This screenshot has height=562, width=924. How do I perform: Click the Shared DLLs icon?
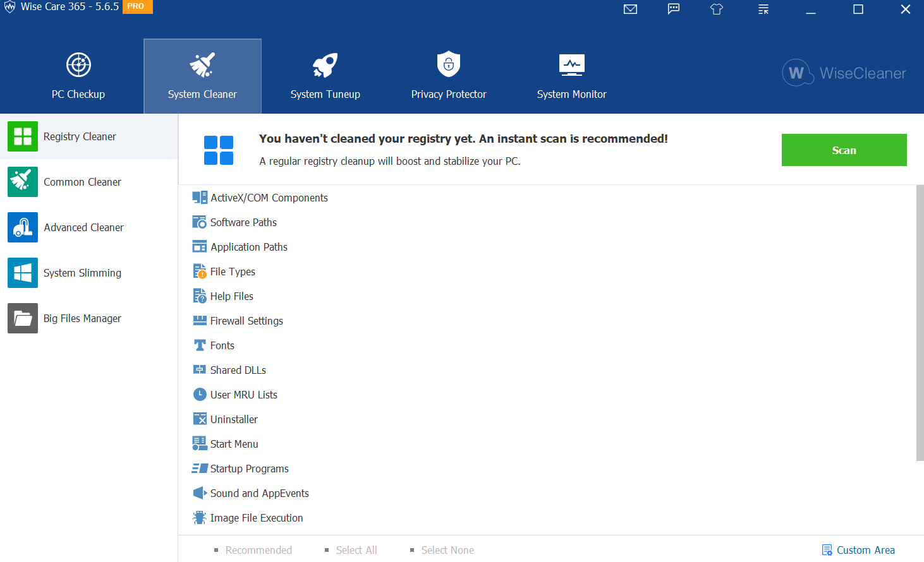point(200,370)
